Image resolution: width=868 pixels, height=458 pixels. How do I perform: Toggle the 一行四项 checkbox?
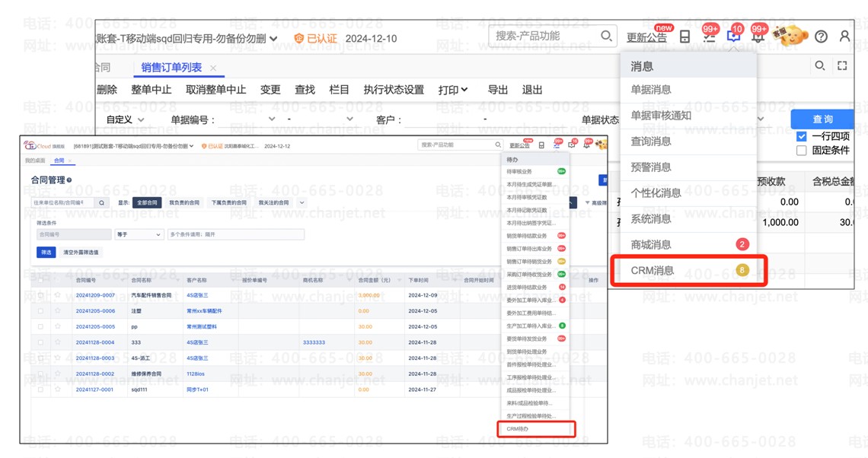[801, 136]
